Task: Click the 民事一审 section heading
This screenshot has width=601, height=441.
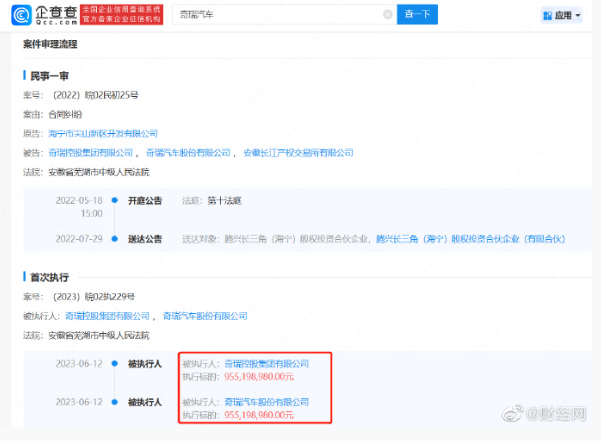Action: pyautogui.click(x=49, y=76)
